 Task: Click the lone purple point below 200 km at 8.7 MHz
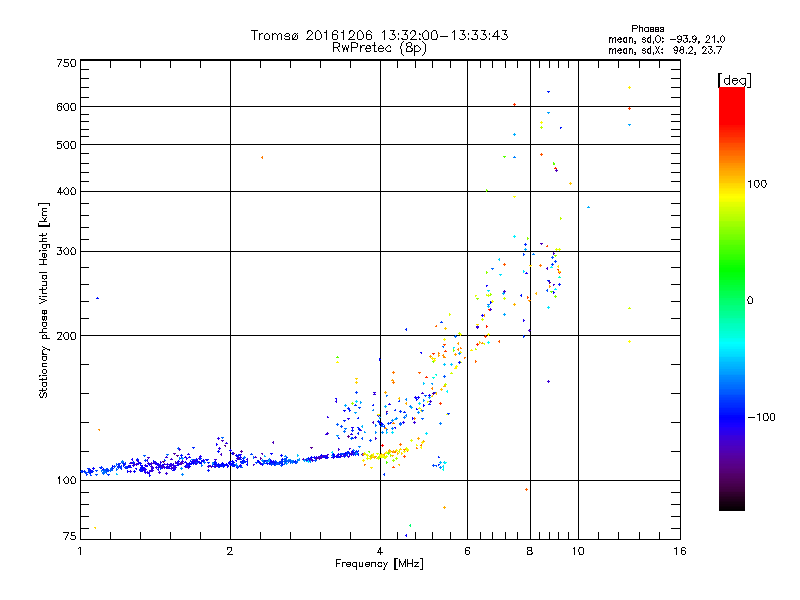tap(548, 382)
